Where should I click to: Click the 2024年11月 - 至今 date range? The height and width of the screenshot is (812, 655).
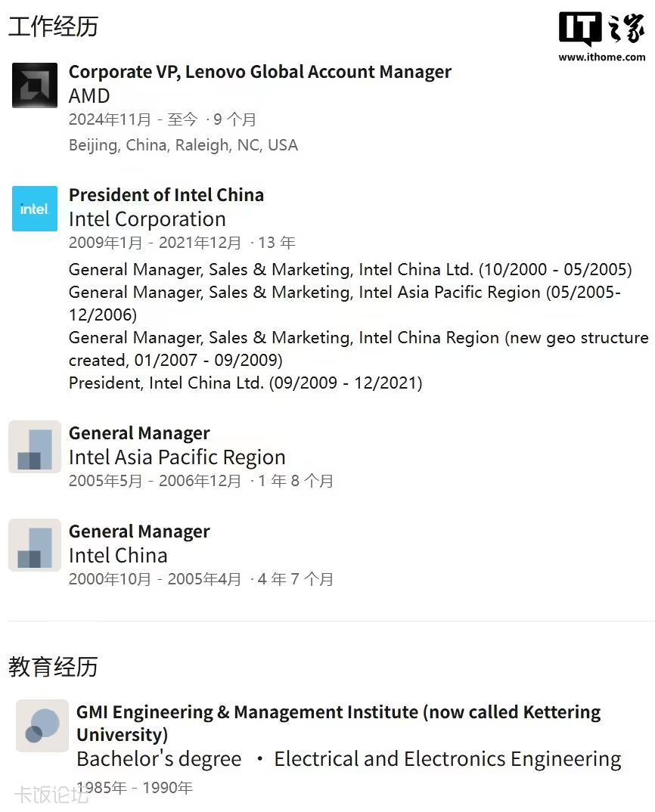tap(133, 119)
